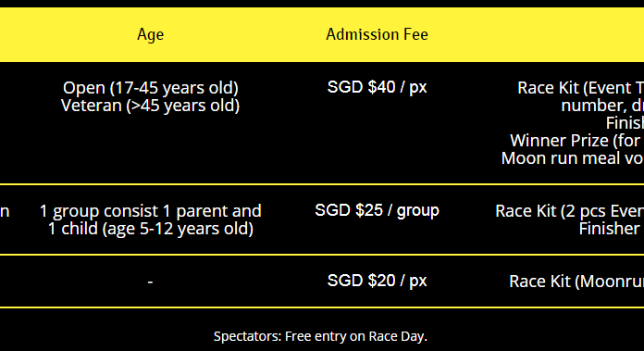644x351 pixels.
Task: Select the SGD $40 / px fee
Action: 377,87
